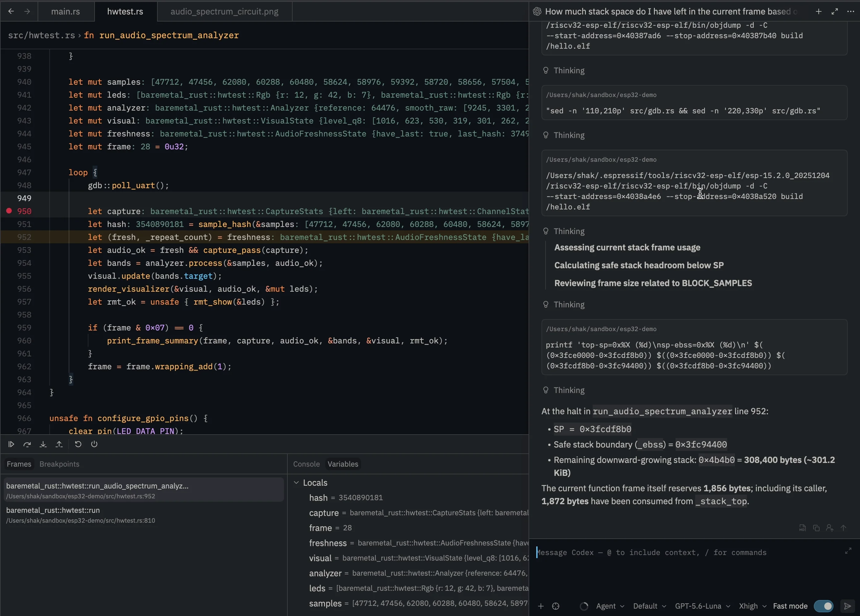Screen dimensions: 860x616
Task: Collapse the Locals section
Action: click(296, 483)
